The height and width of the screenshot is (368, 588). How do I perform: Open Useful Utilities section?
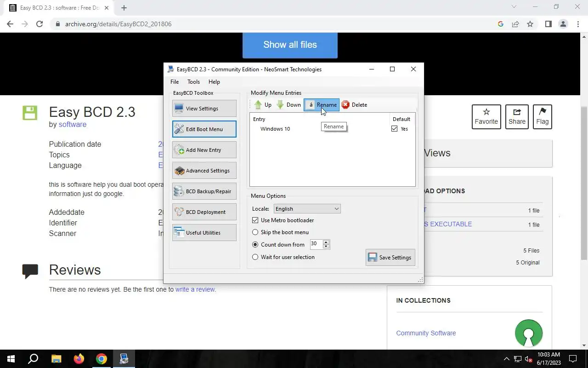click(x=204, y=233)
